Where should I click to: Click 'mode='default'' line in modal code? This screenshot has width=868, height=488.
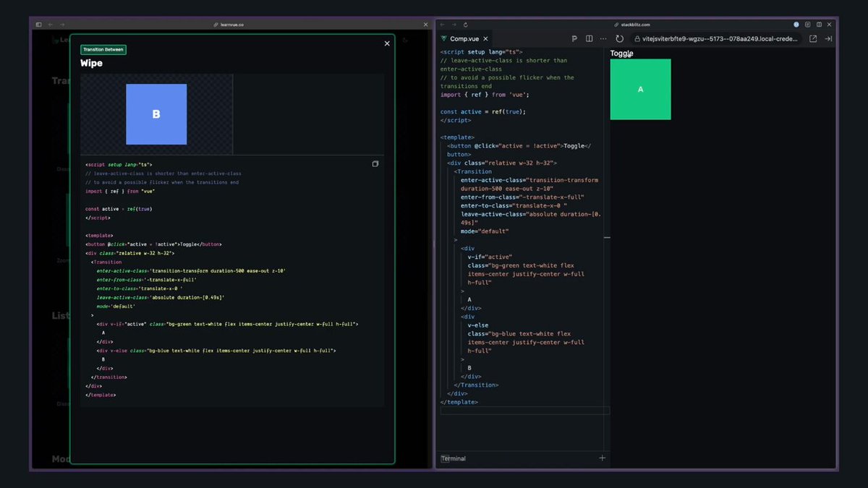pyautogui.click(x=115, y=307)
